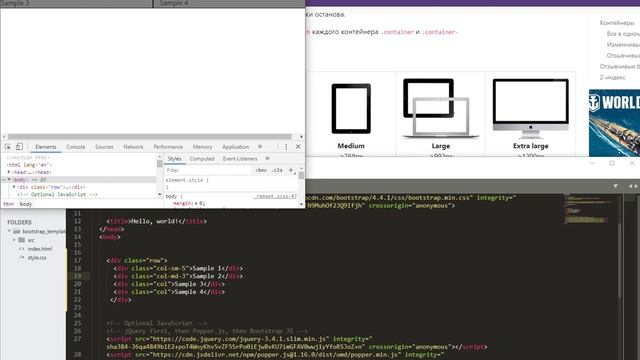Expand the margin property triangle in body rule

click(196, 203)
